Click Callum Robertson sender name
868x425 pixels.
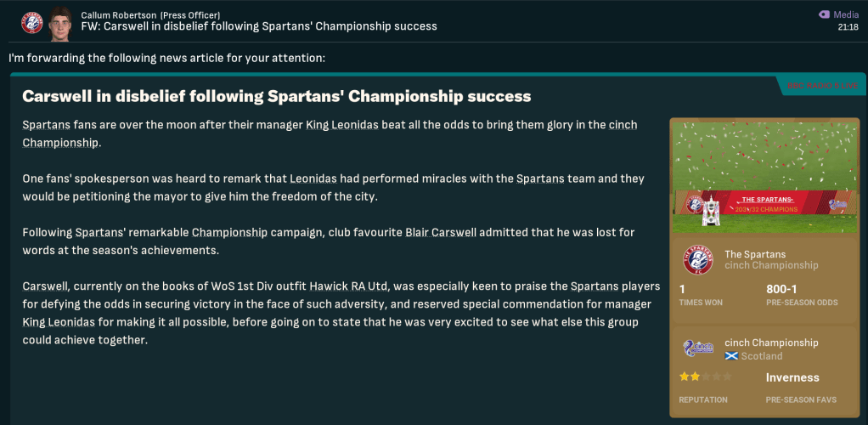119,14
